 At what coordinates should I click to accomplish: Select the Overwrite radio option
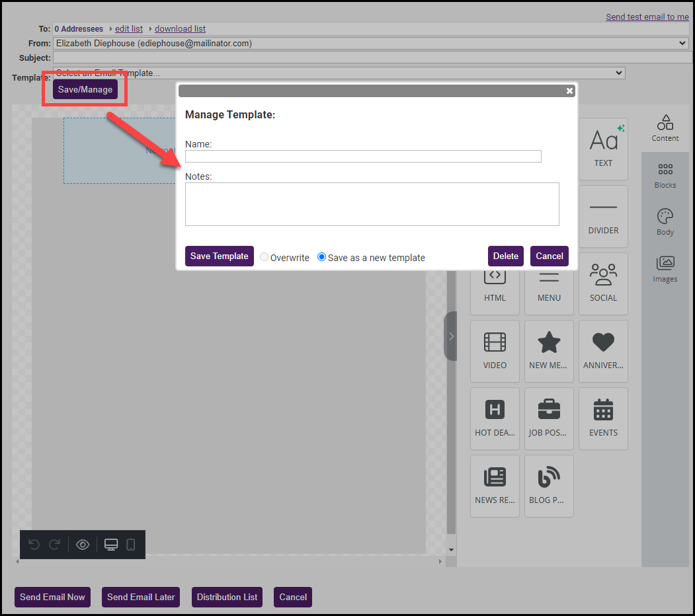pos(265,257)
